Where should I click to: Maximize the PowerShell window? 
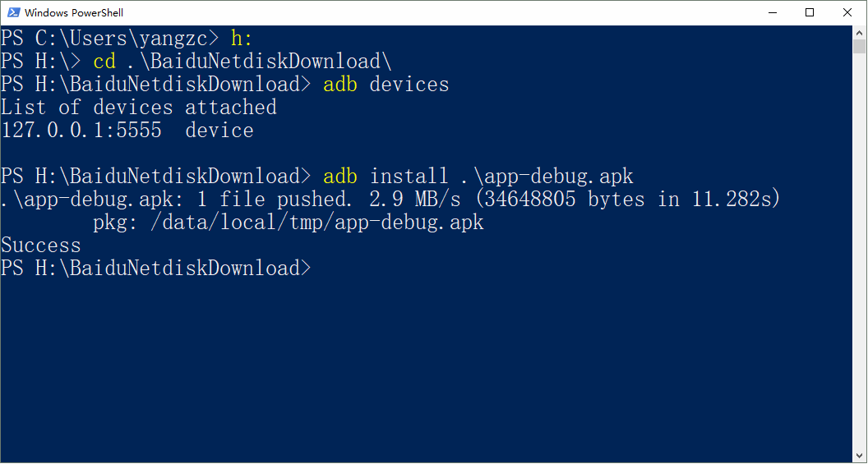(x=810, y=12)
